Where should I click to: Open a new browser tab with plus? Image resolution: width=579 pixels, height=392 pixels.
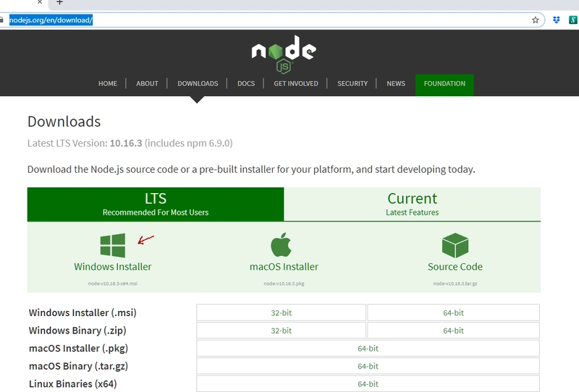pos(60,3)
